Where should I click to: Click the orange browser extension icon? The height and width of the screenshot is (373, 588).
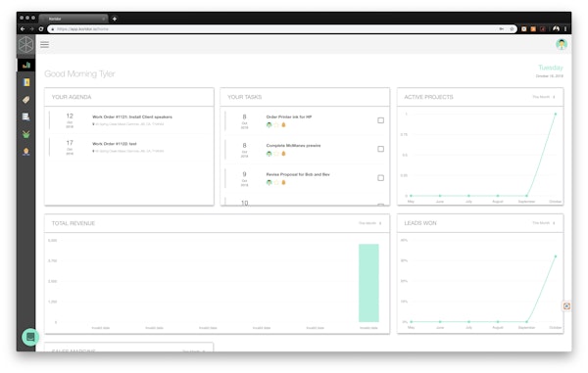[x=533, y=28]
